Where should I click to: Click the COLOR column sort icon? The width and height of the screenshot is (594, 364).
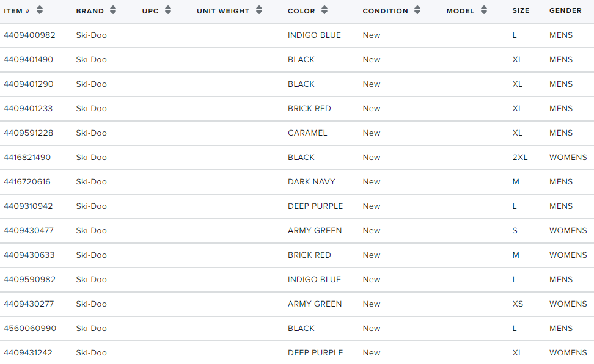click(x=324, y=10)
